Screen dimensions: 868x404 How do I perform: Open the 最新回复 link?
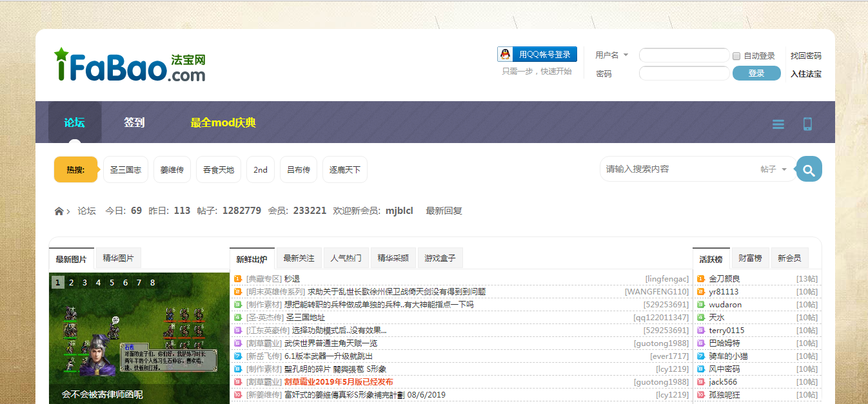click(x=444, y=211)
